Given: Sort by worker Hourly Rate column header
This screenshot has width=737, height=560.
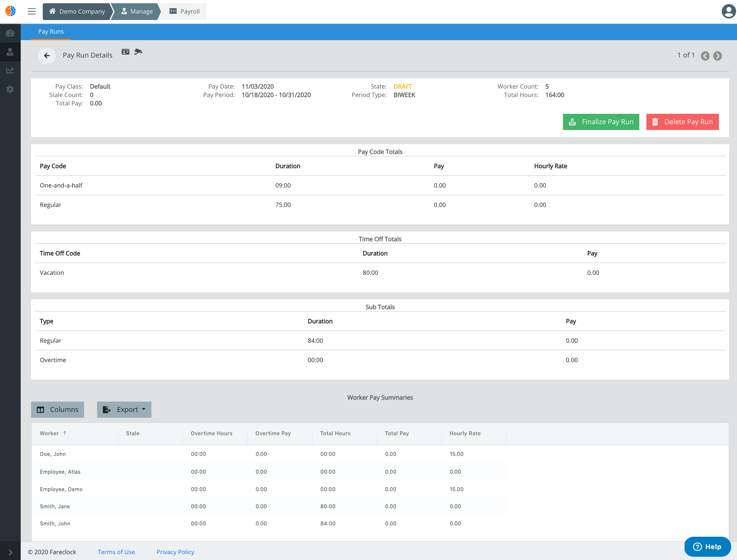Looking at the screenshot, I should tap(465, 433).
